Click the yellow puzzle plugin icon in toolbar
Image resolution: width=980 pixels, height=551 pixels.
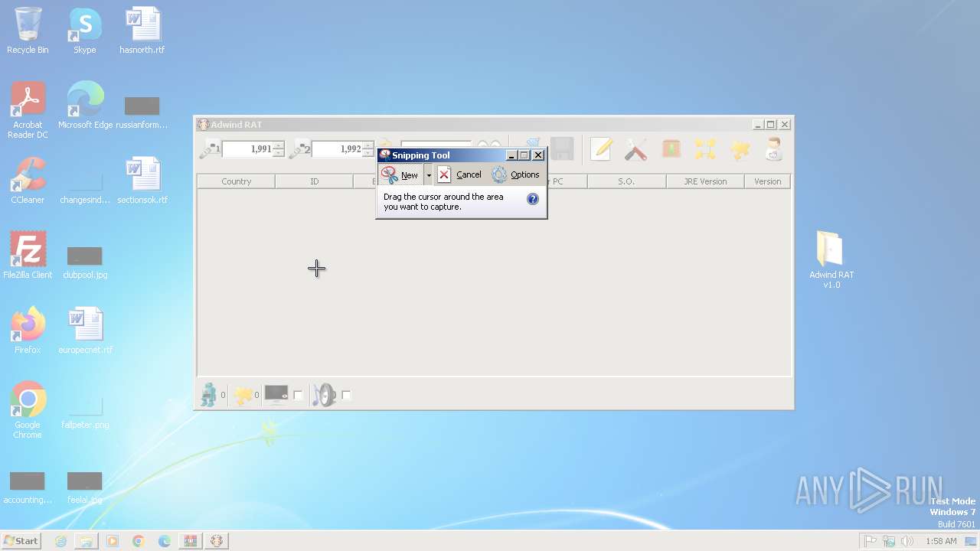click(x=740, y=149)
